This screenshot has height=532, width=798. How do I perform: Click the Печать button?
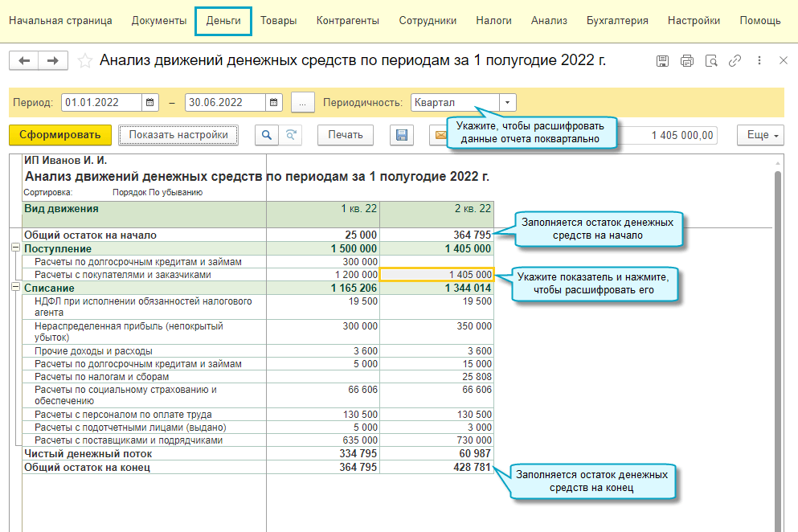click(346, 135)
